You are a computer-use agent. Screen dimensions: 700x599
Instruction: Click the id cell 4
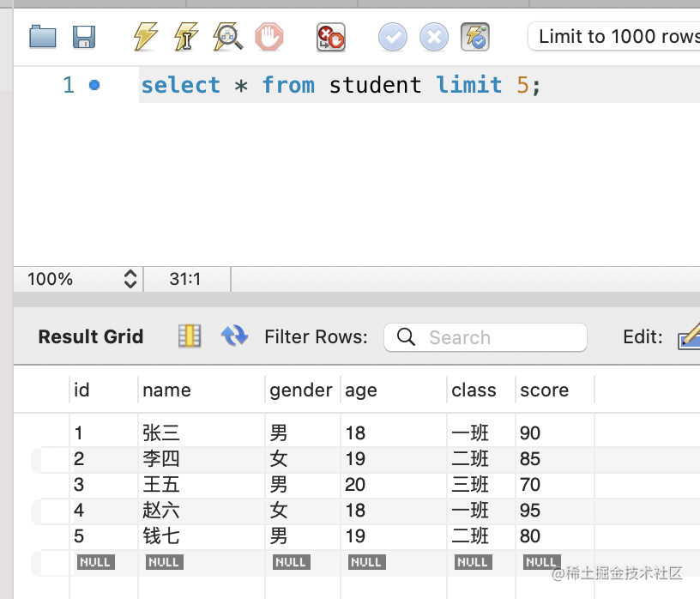[x=79, y=510]
